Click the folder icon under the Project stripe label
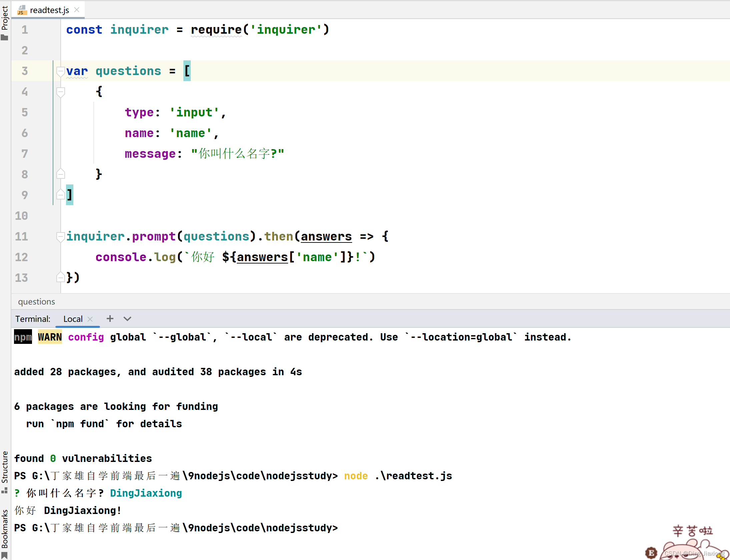Screen dimensions: 730x560 pos(5,37)
